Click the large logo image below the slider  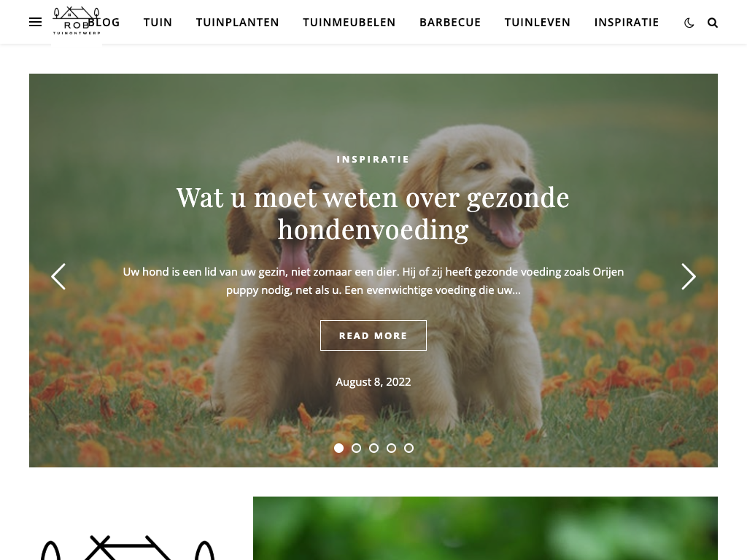tap(128, 548)
